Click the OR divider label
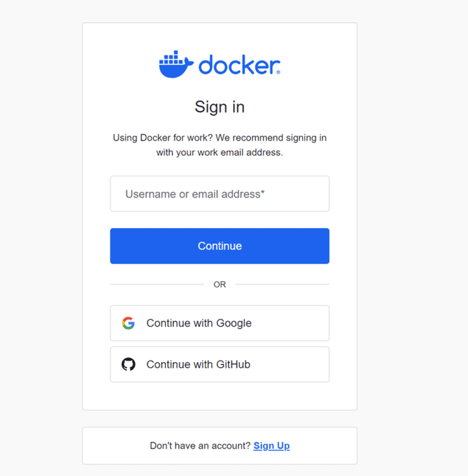 tap(220, 284)
